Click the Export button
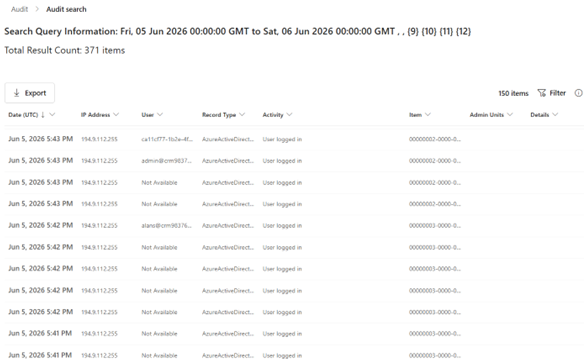Image resolution: width=584 pixels, height=363 pixels. pyautogui.click(x=29, y=93)
